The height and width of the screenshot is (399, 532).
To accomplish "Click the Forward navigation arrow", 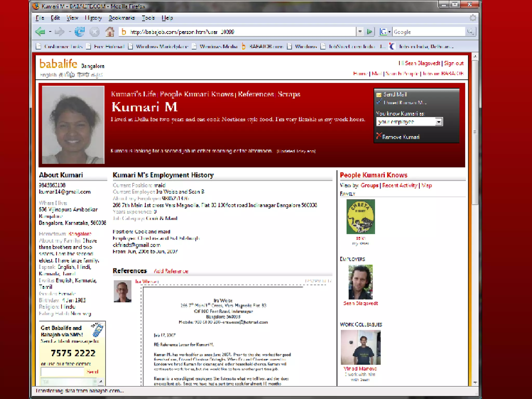I will (60, 32).
